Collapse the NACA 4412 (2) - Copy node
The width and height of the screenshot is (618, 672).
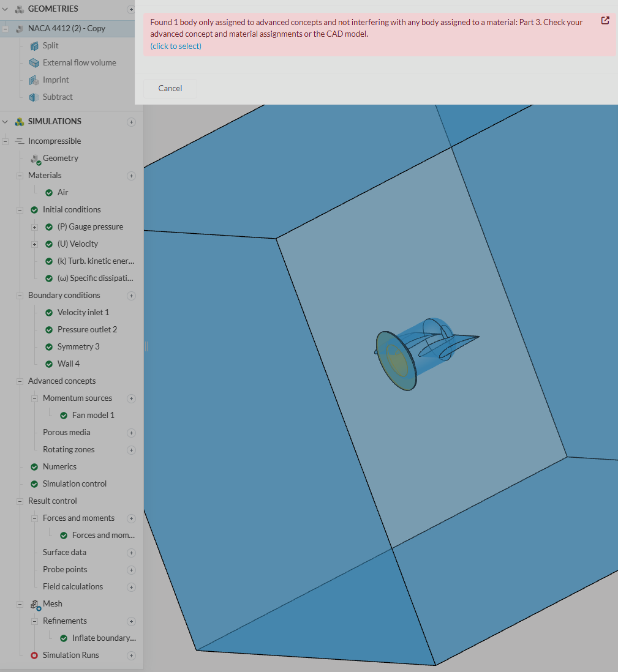pyautogui.click(x=5, y=29)
